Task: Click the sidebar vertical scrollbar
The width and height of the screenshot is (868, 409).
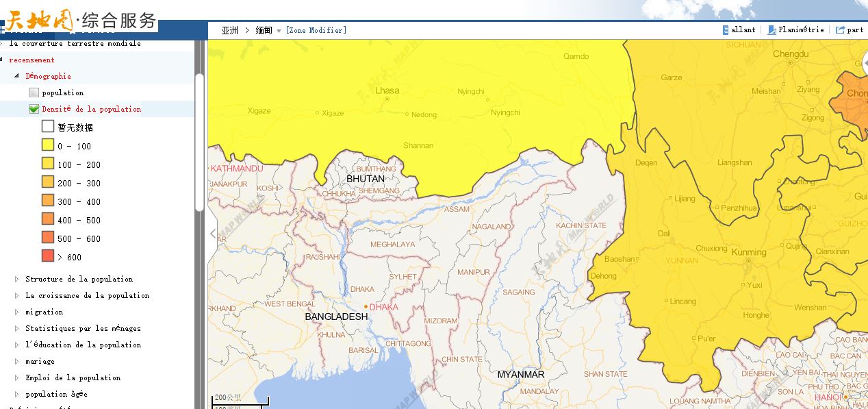Action: 199,137
